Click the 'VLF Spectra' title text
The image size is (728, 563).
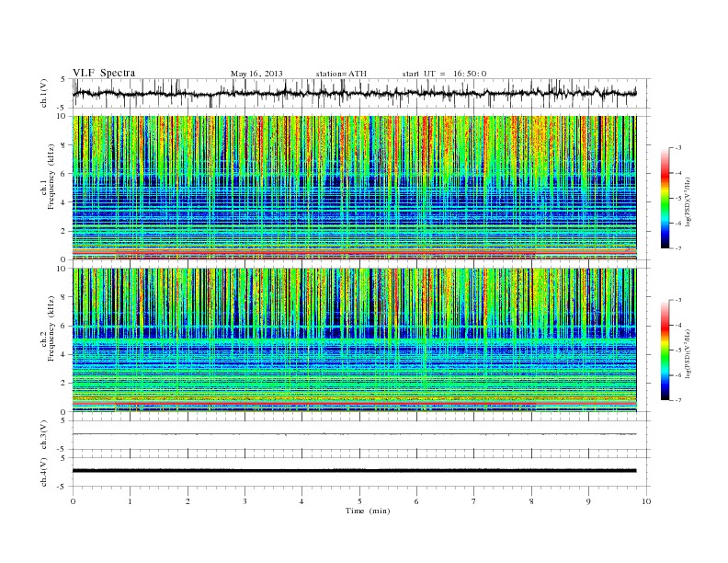[x=104, y=73]
